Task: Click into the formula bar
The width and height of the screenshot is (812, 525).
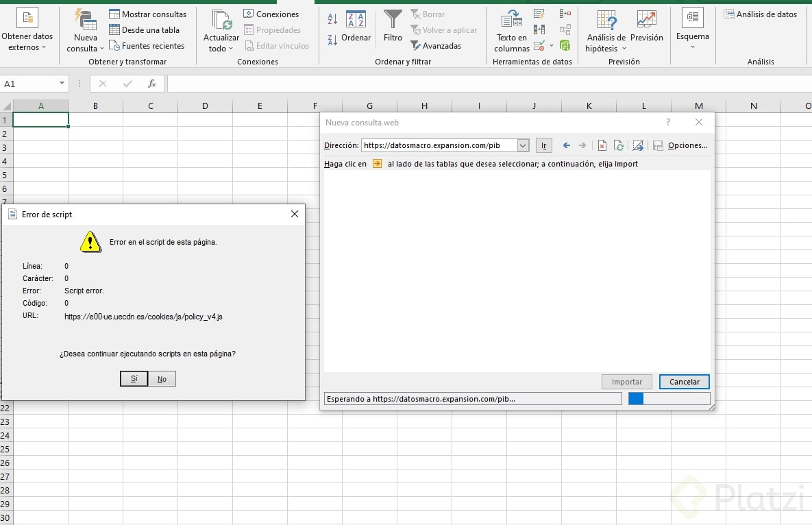Action: click(489, 84)
